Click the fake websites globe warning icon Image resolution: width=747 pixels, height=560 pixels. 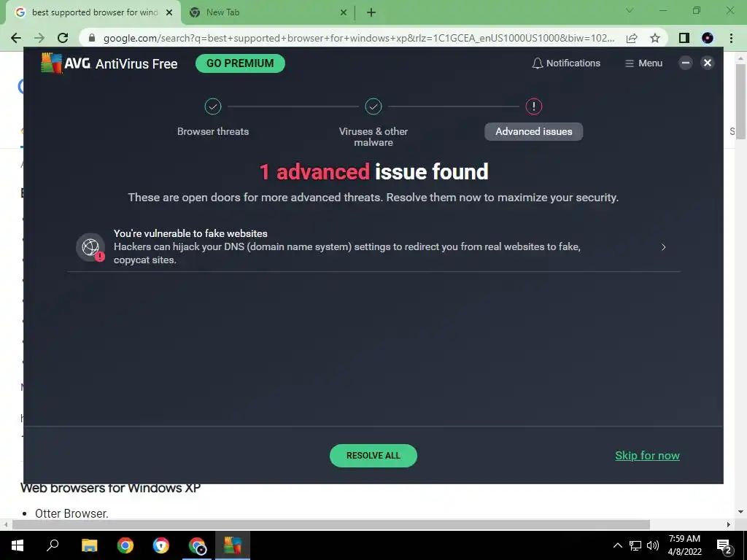click(90, 247)
